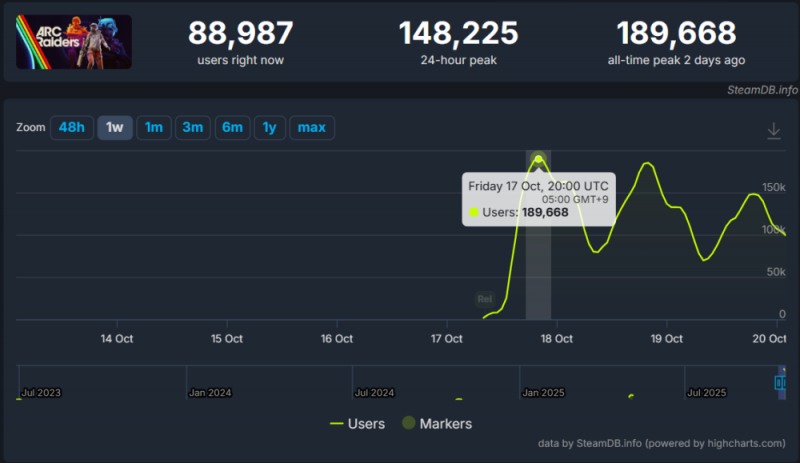
Task: Click the Rel release marker on chart
Action: coord(485,299)
